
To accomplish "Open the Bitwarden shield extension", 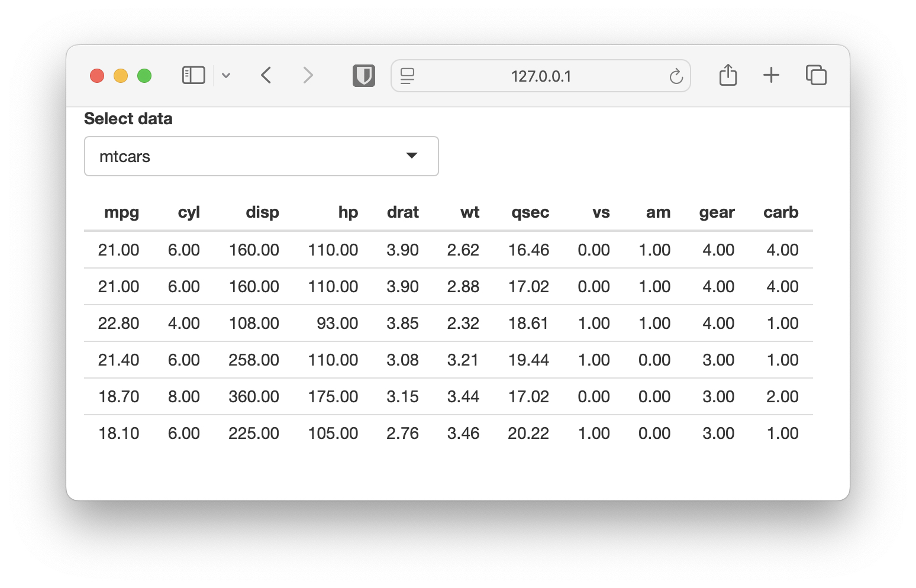I will point(364,76).
